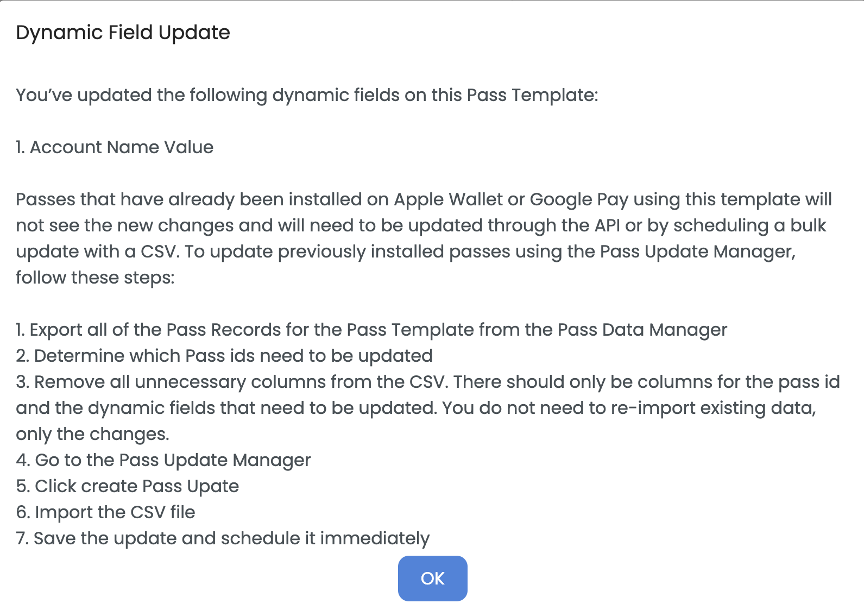Select the "Account Name Value" field entry

pos(115,147)
